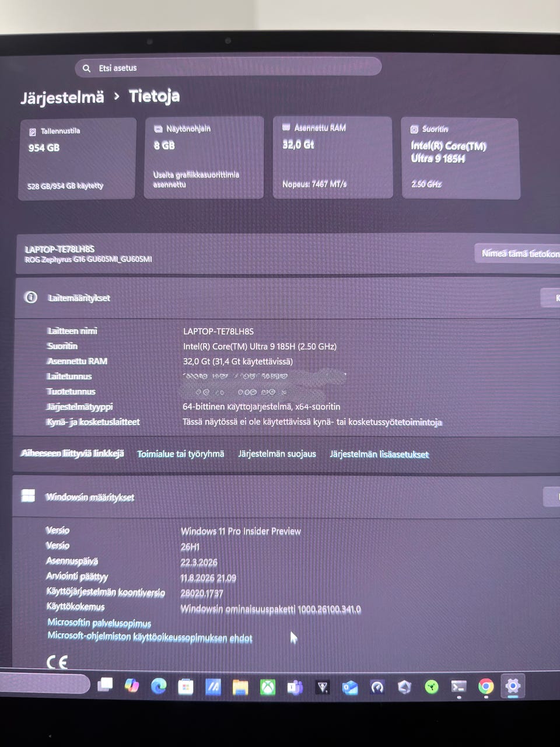Click the Settings gear on the taskbar
Image resolution: width=560 pixels, height=747 pixels.
point(513,686)
